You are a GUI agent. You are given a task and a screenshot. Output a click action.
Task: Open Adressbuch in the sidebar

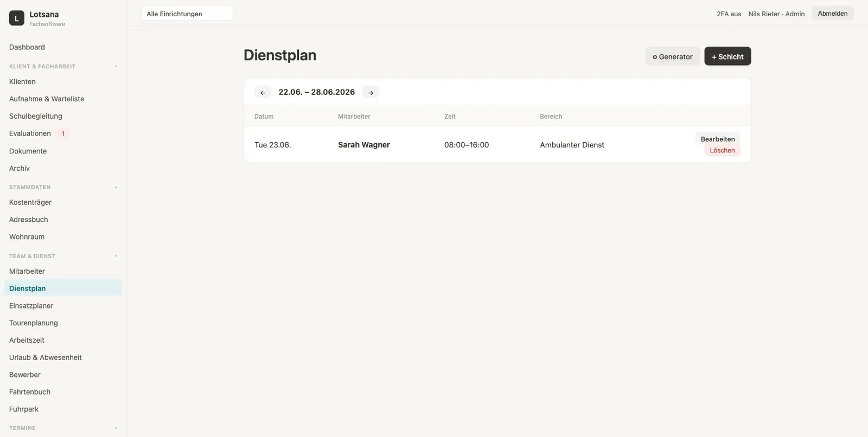pyautogui.click(x=63, y=220)
